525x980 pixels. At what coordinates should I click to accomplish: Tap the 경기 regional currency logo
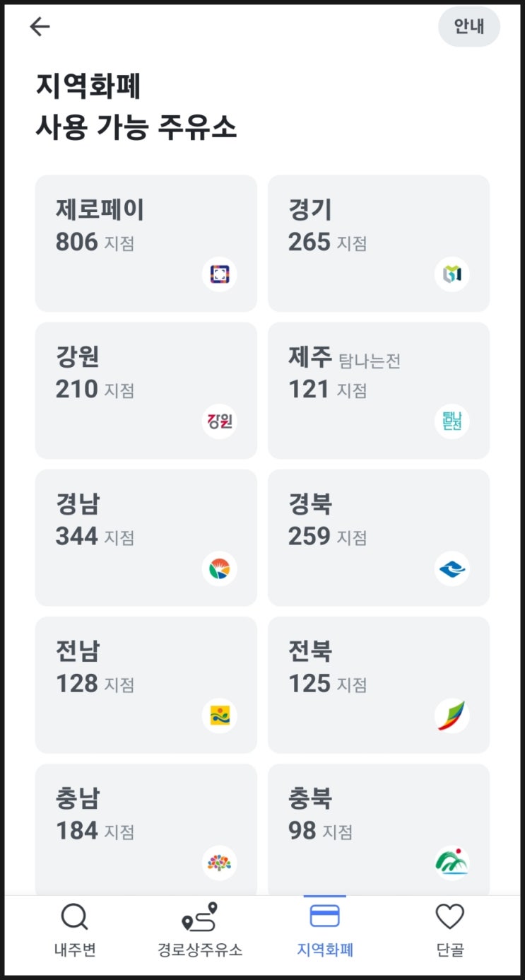point(452,274)
